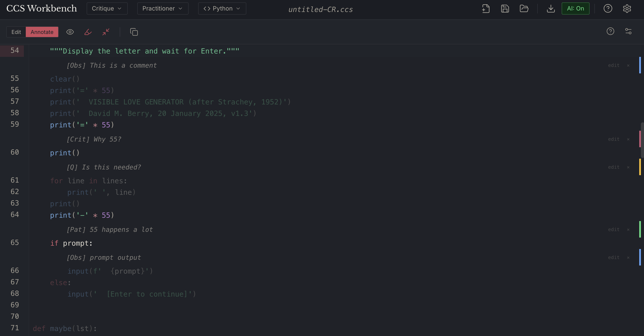
Task: Open the Python language dropdown
Action: point(222,9)
